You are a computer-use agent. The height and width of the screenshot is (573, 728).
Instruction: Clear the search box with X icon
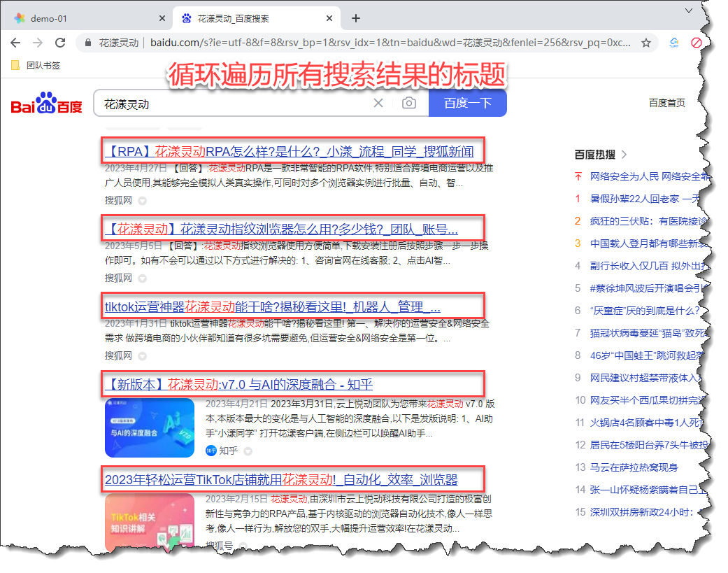[378, 103]
